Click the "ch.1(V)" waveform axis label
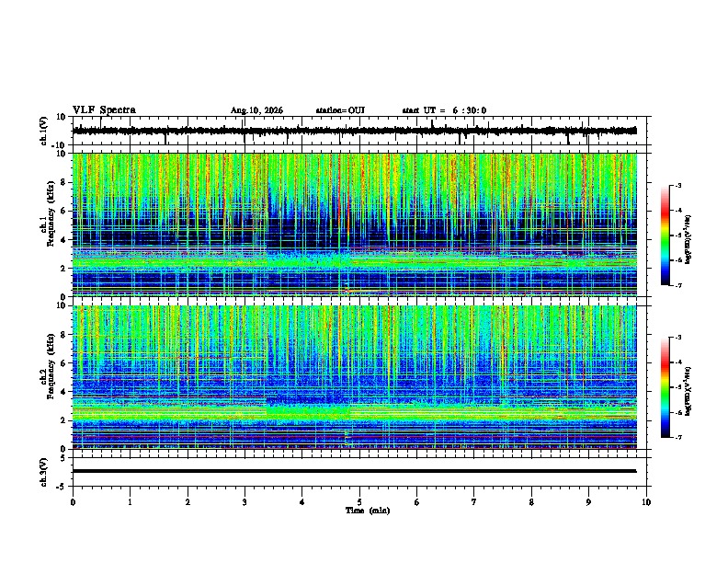Screen dimensions: 728x563 point(44,131)
